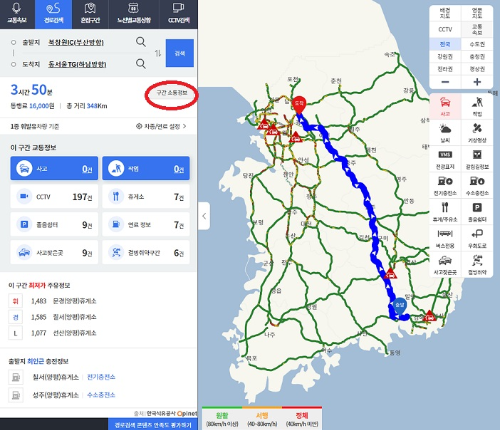Show the 휴게/주유소 fork-and-knife layer
500x430 pixels.
click(445, 212)
